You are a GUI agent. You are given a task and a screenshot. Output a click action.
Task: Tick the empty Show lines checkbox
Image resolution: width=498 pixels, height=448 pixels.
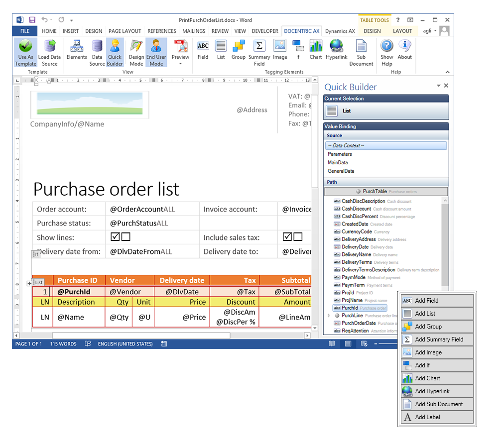coord(126,237)
